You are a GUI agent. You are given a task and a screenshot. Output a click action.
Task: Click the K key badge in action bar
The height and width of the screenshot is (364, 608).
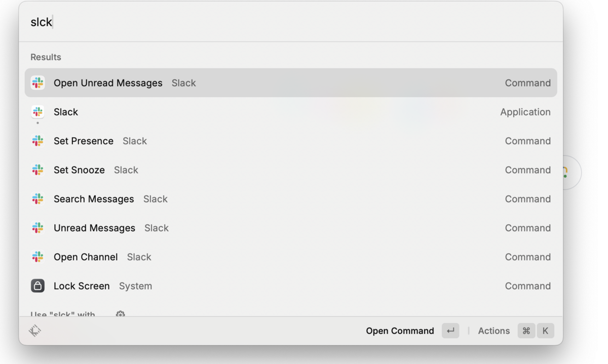546,331
